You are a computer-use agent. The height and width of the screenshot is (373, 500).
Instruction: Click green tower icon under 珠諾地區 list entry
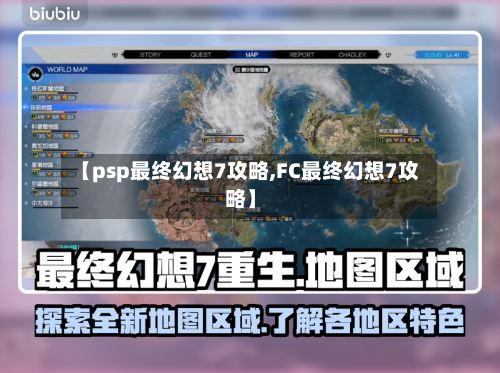35,117
